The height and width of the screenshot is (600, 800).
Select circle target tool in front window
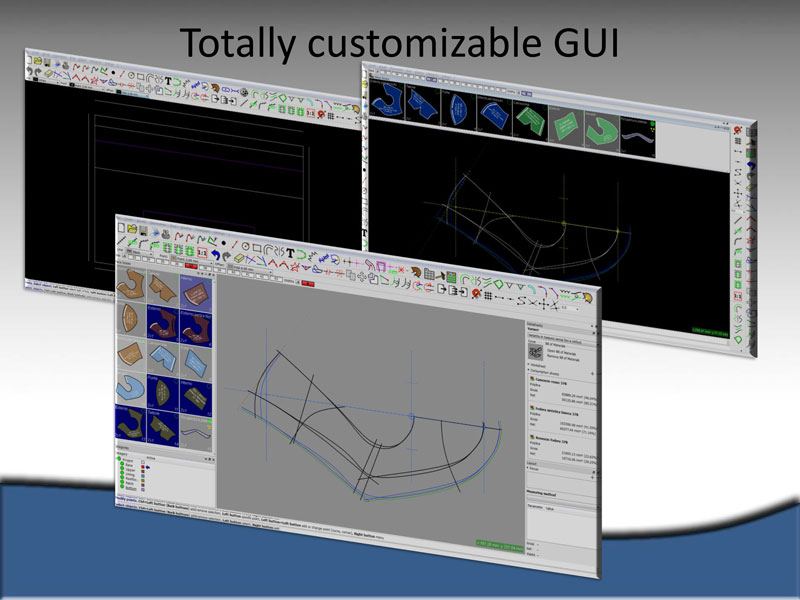click(x=245, y=247)
